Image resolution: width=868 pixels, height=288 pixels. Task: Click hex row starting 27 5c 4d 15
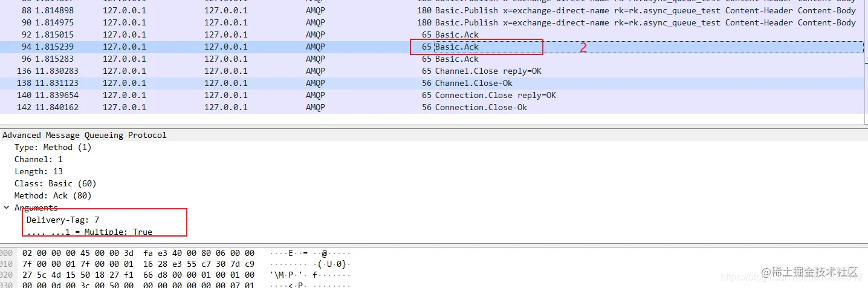pyautogui.click(x=138, y=275)
